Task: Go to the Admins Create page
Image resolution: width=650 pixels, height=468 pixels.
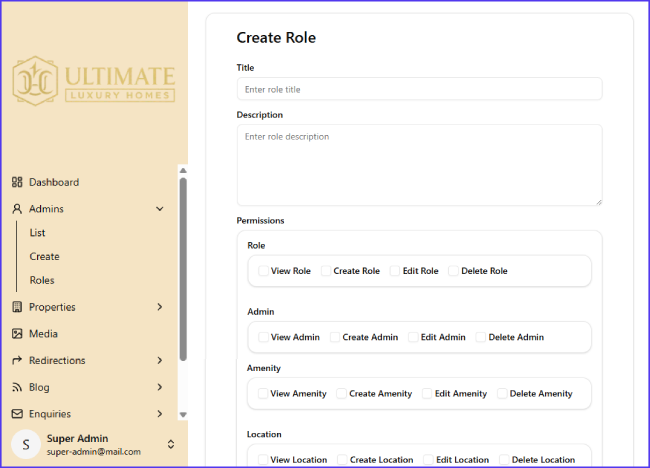Action: coord(44,256)
